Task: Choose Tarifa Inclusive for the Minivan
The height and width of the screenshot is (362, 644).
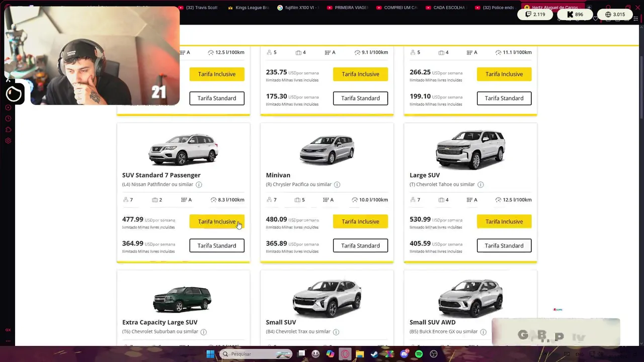Action: coord(360,222)
